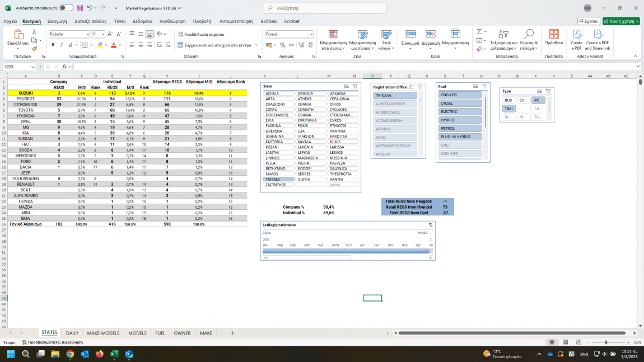Viewport: 644px width, 362px height.
Task: Open the Ταξινόμηση και φιλτράρισμα dropdown
Action: [503, 40]
